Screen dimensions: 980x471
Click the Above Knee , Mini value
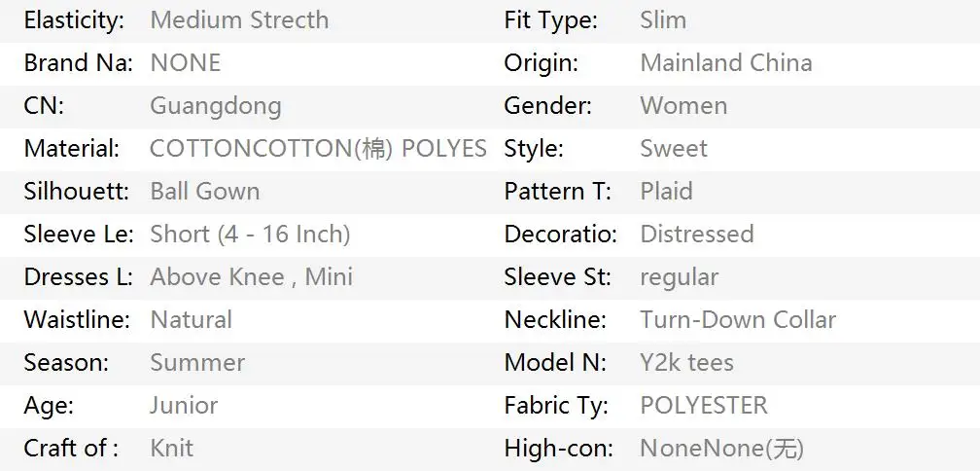pyautogui.click(x=251, y=276)
